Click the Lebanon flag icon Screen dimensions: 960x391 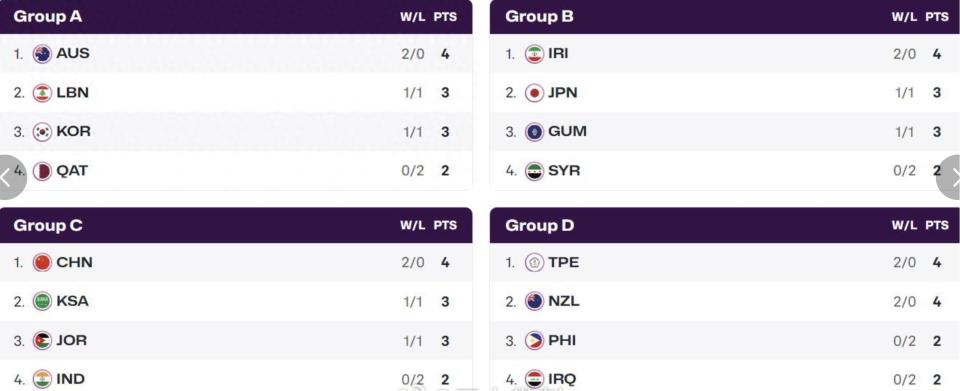[x=42, y=93]
